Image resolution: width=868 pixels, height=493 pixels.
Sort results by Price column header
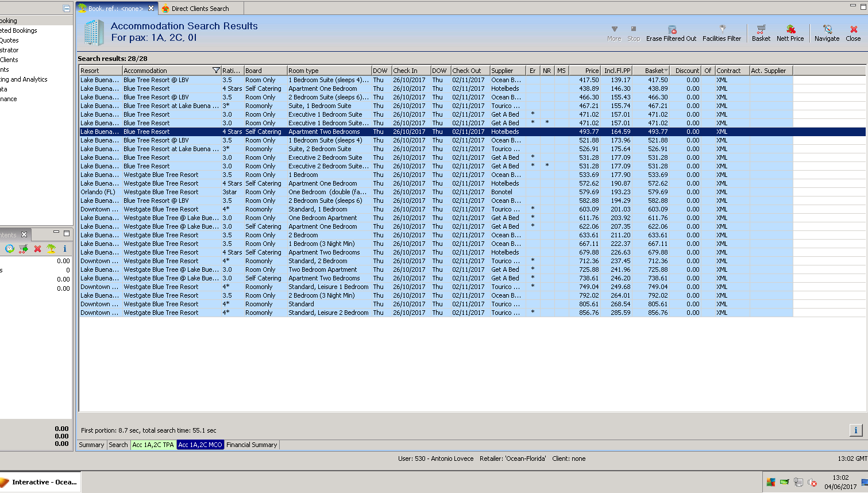pyautogui.click(x=585, y=71)
